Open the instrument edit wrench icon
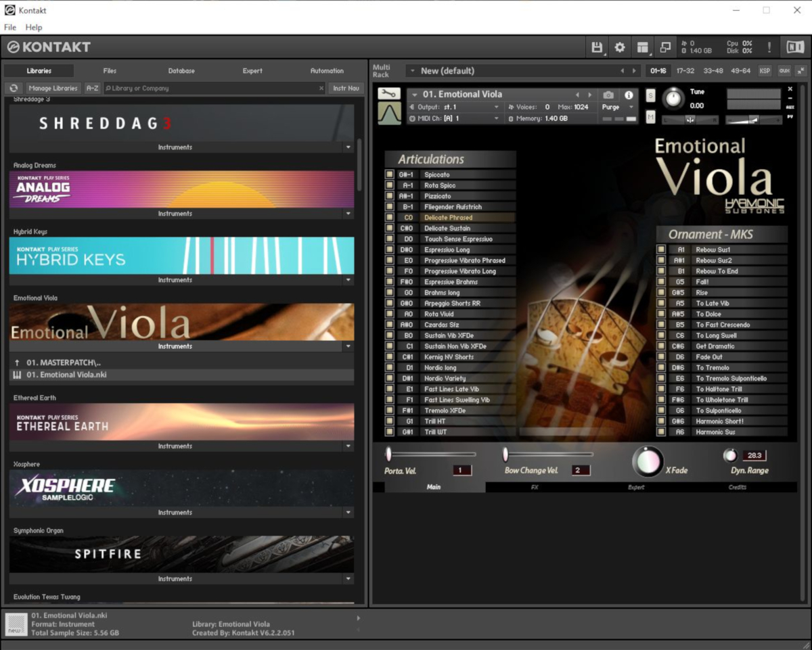Screen dimensions: 812x650 389,94
